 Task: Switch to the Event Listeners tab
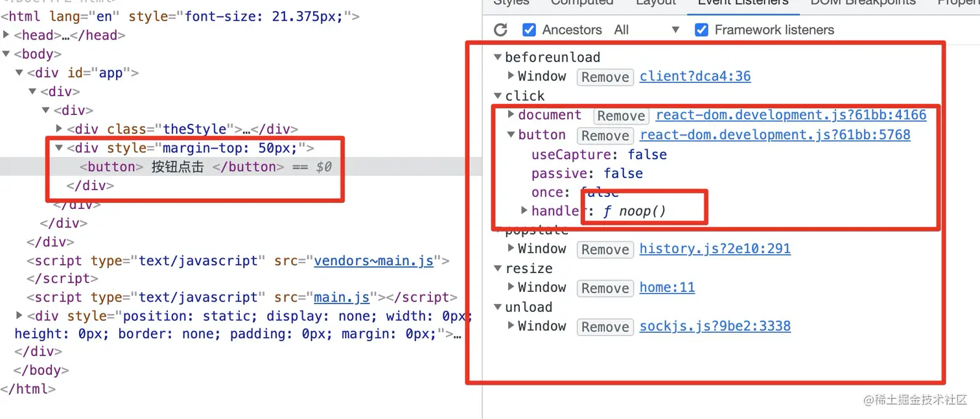(743, 3)
